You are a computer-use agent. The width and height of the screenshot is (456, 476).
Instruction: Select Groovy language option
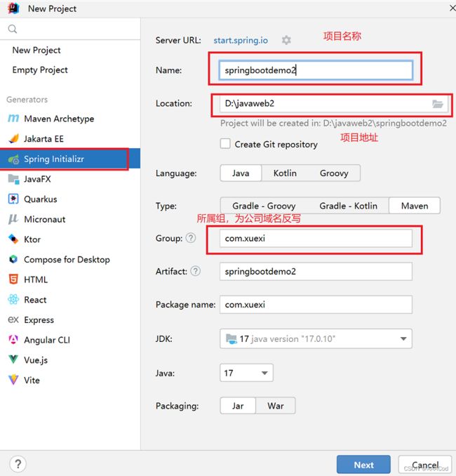click(334, 173)
